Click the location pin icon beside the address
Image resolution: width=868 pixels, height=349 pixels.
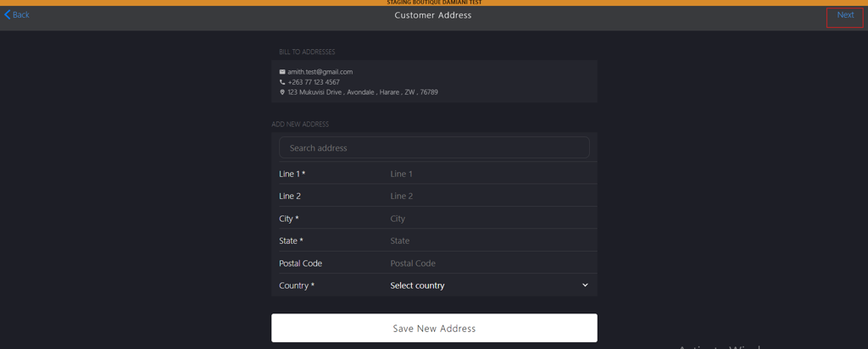tap(282, 92)
